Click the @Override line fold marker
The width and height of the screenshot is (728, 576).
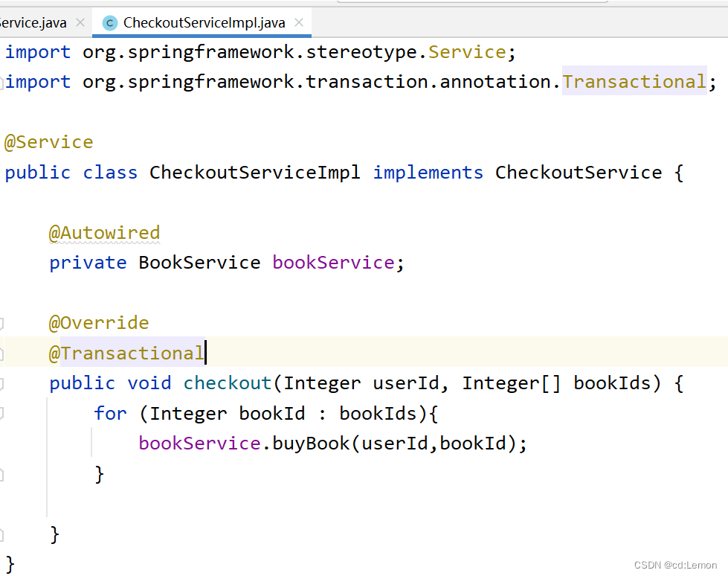coord(1,323)
